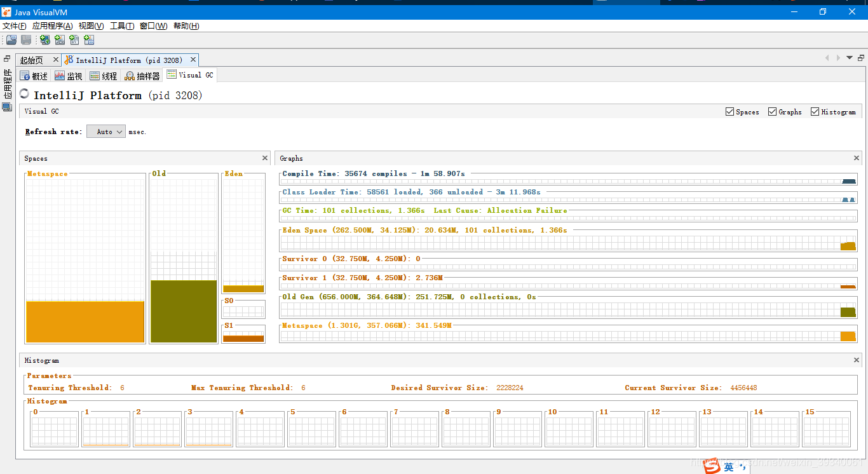Switch to the 抽样器 sampler tab
Screen dimensions: 868x474
(x=142, y=76)
